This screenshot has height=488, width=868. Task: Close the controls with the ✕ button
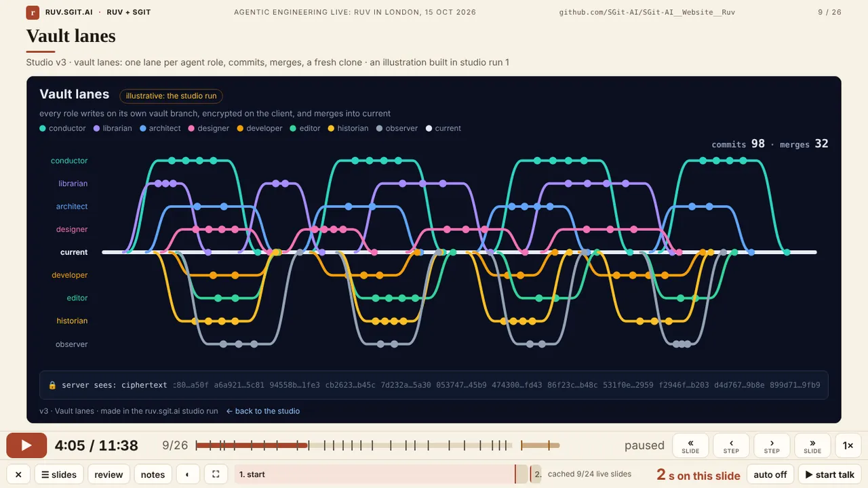point(18,474)
